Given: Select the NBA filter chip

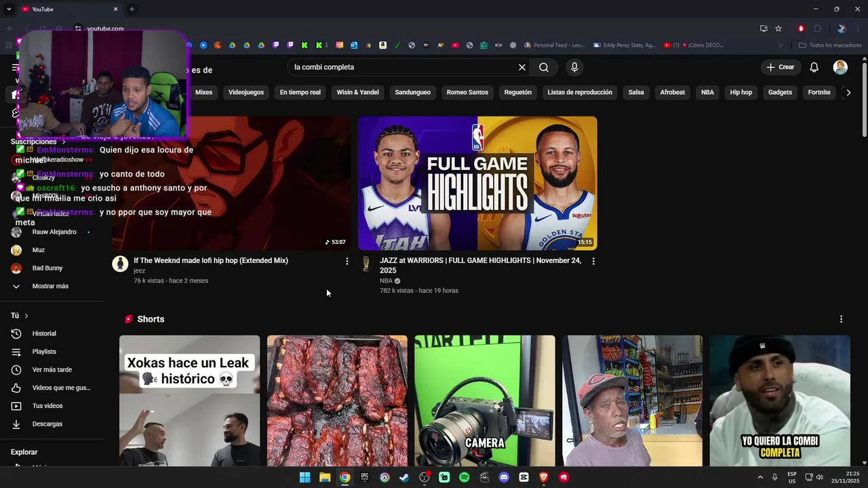Looking at the screenshot, I should coord(707,92).
